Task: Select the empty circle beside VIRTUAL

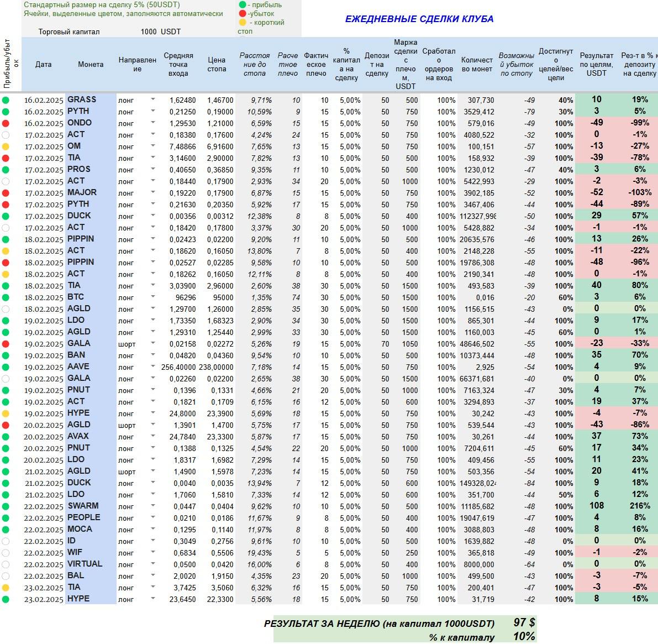Action: (6, 564)
